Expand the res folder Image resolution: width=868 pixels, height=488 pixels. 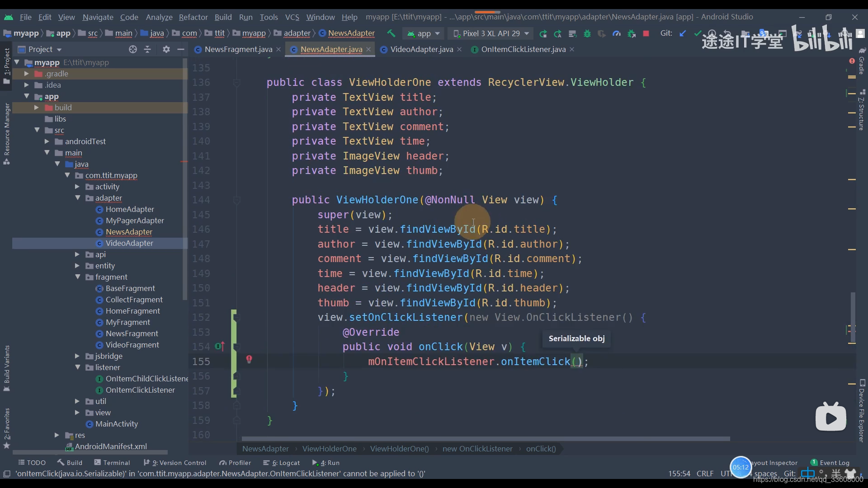pyautogui.click(x=57, y=435)
